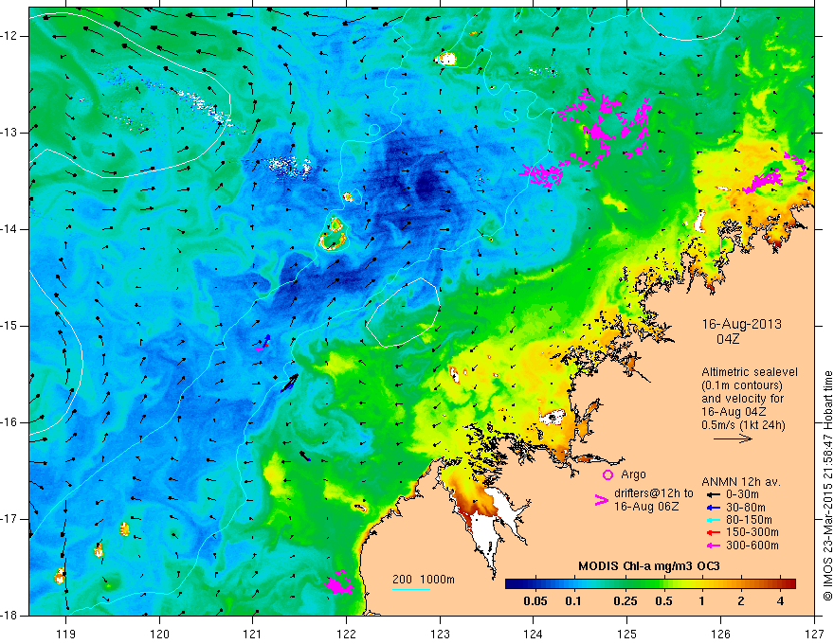
Task: Click the '16-Aug-2013' date label
Action: tap(742, 324)
